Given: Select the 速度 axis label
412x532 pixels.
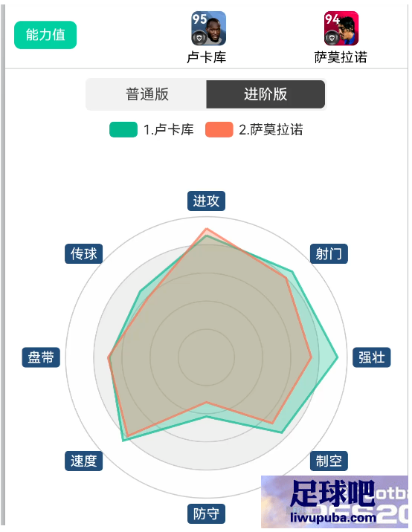Looking at the screenshot, I should 83,461.
